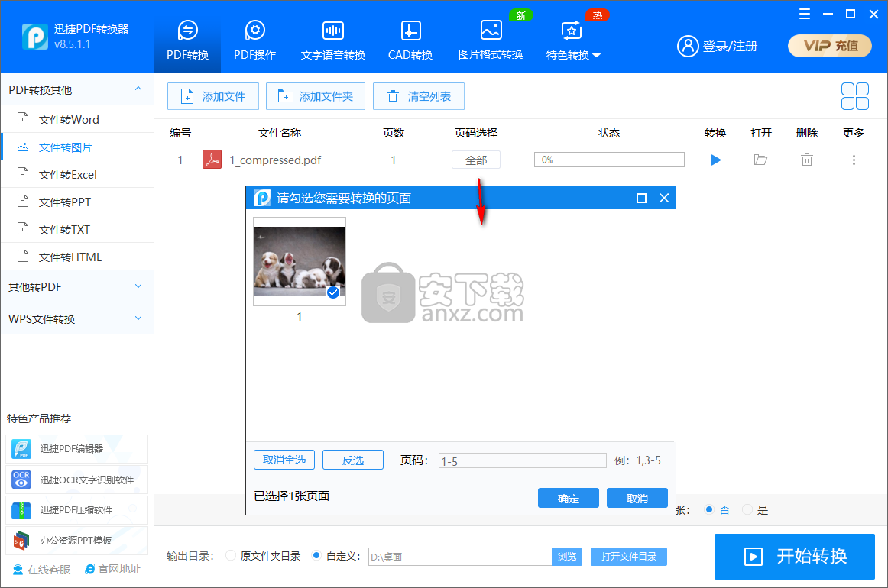Delete 1_compressed.pdf with trash icon
The width and height of the screenshot is (888, 588).
(x=806, y=160)
